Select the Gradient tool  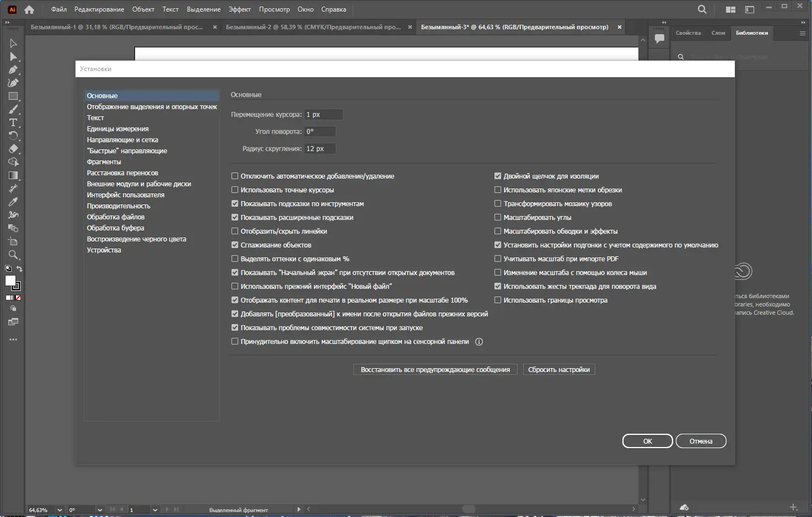click(13, 175)
